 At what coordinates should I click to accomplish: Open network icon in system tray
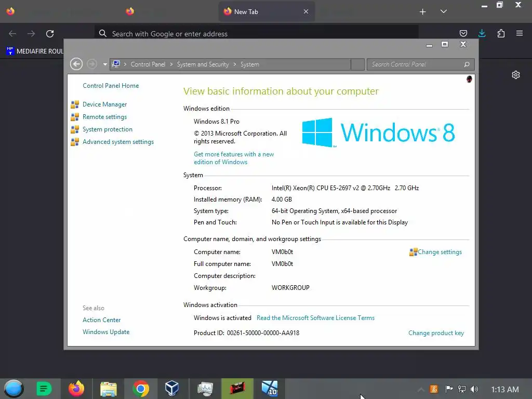coord(462,389)
